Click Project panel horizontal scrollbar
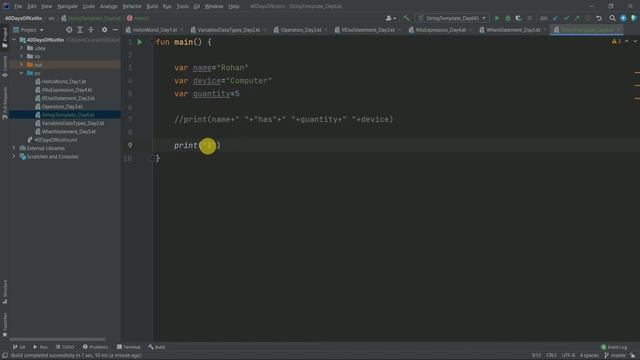 coord(57,339)
